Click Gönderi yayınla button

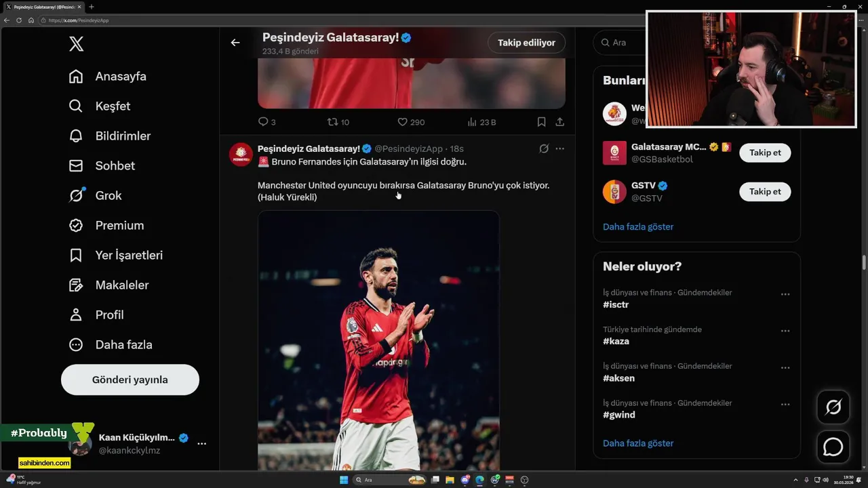(x=130, y=380)
